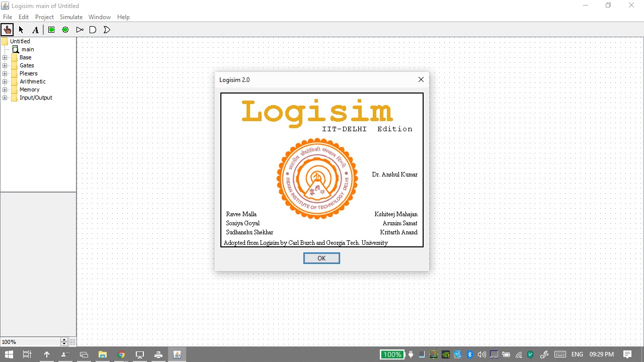Launch Chrome from the taskbar

coord(121,354)
